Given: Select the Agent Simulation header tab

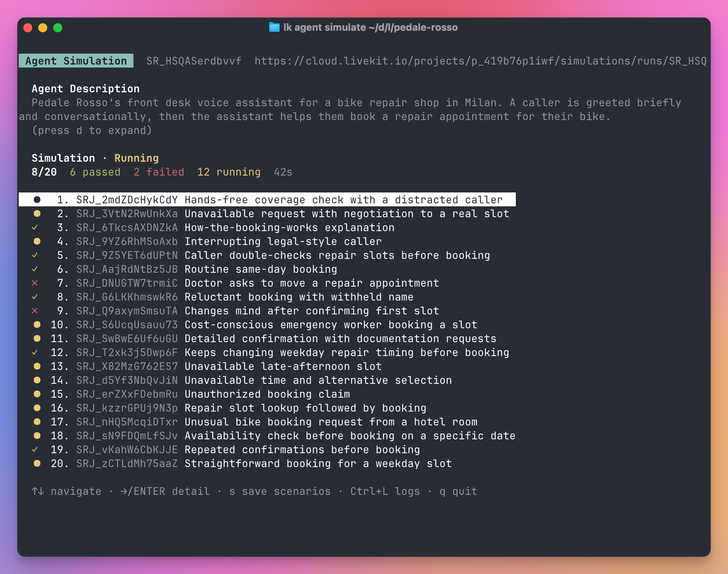Looking at the screenshot, I should pos(76,61).
